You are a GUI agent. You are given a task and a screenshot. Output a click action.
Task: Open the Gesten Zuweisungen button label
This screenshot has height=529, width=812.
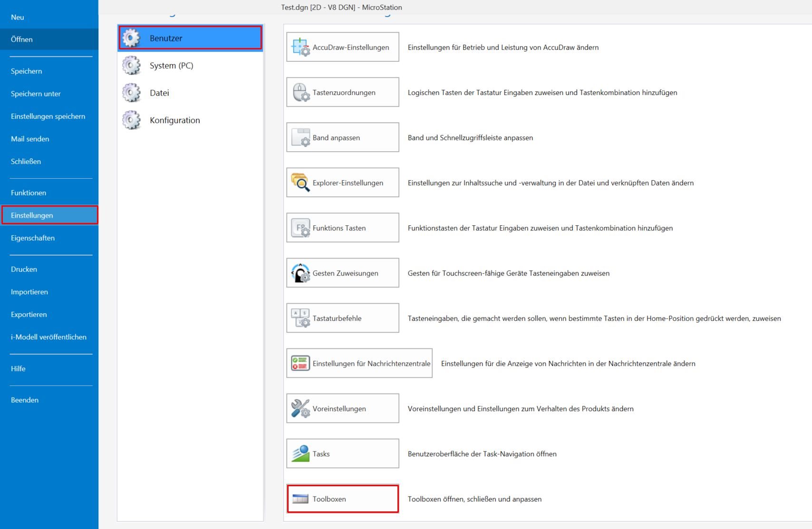346,273
